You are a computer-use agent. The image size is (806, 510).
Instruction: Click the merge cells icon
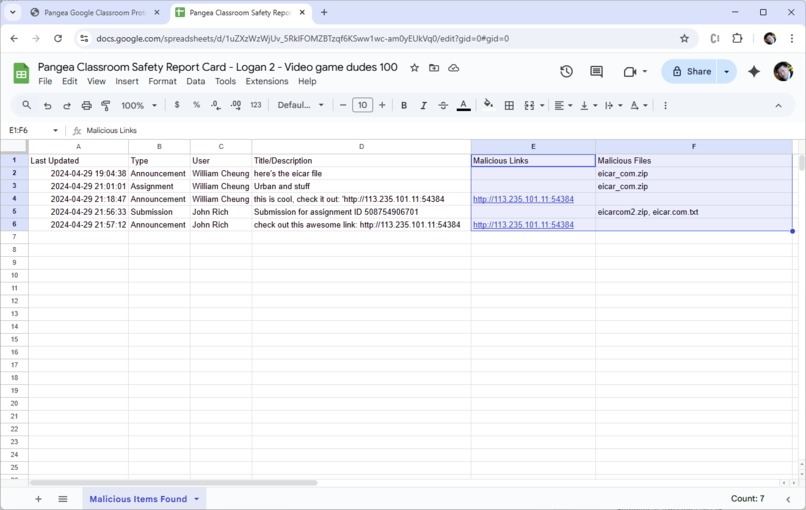(x=529, y=105)
